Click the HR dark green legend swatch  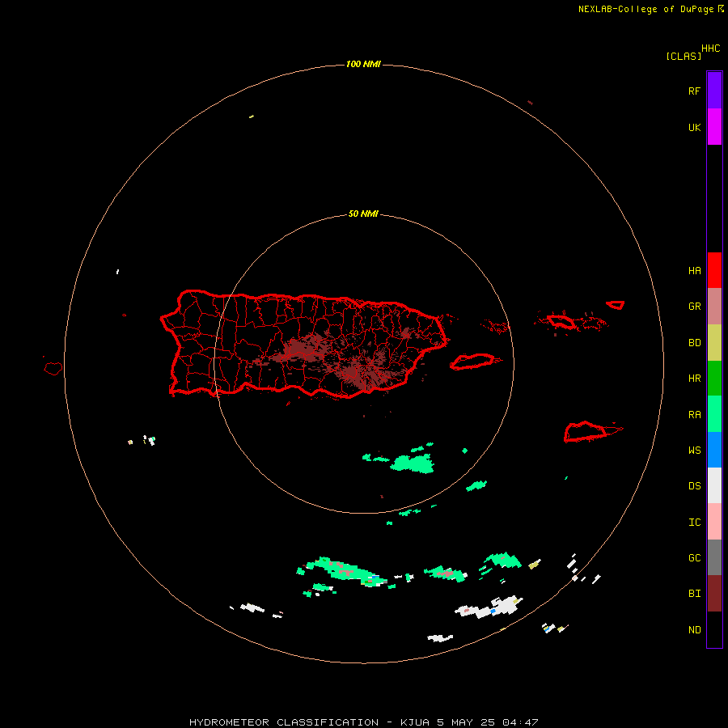(714, 379)
